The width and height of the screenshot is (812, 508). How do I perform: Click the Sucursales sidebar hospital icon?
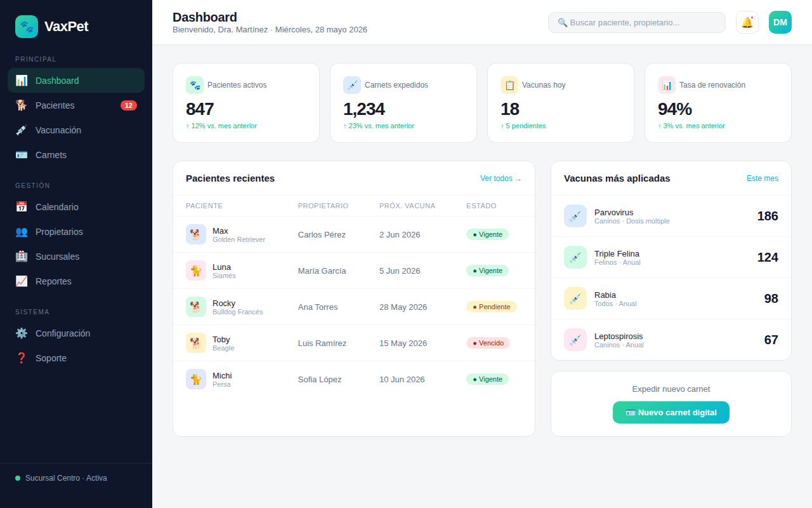tap(22, 257)
